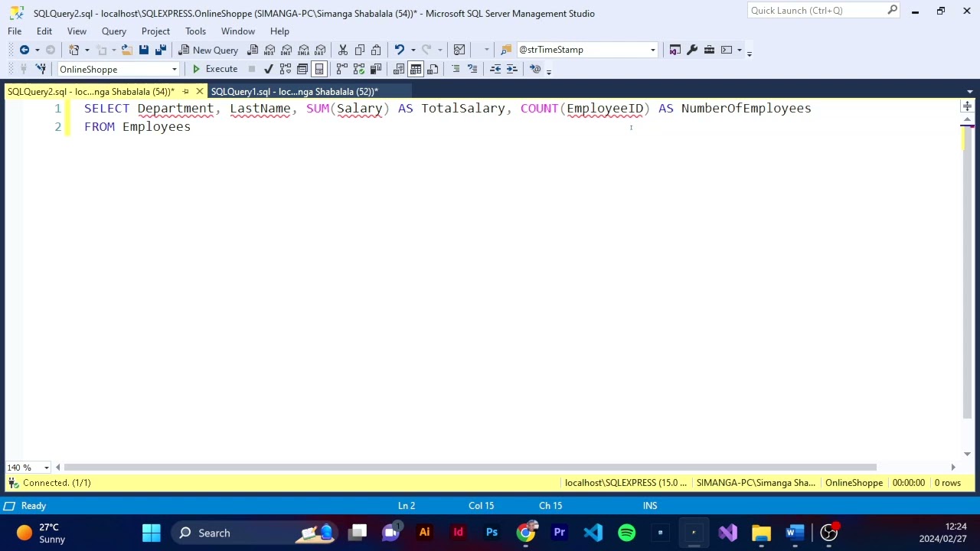Click the editor split-window handle
The width and height of the screenshot is (980, 551).
pos(968,106)
